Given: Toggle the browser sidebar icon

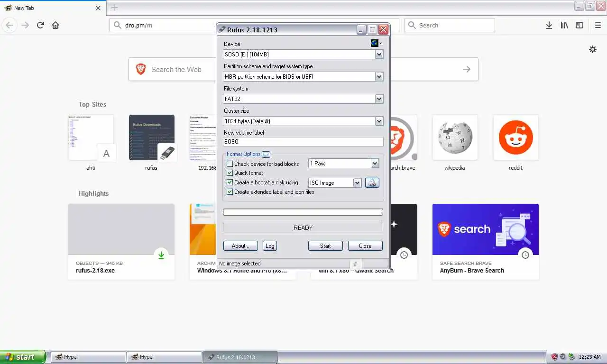Looking at the screenshot, I should tap(579, 25).
